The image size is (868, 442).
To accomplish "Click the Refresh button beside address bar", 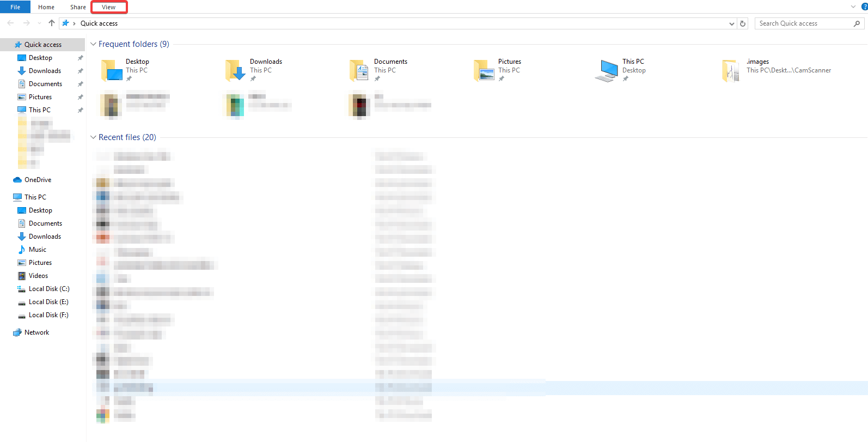I will (x=743, y=23).
